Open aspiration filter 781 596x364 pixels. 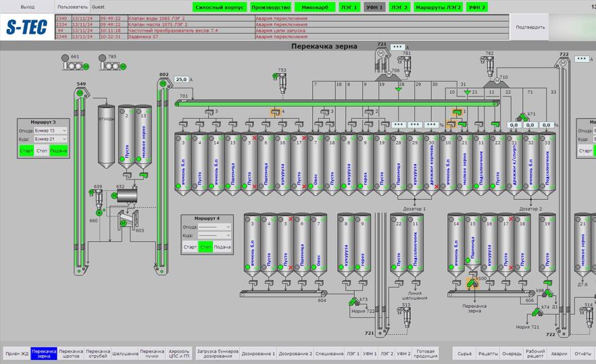(405, 66)
